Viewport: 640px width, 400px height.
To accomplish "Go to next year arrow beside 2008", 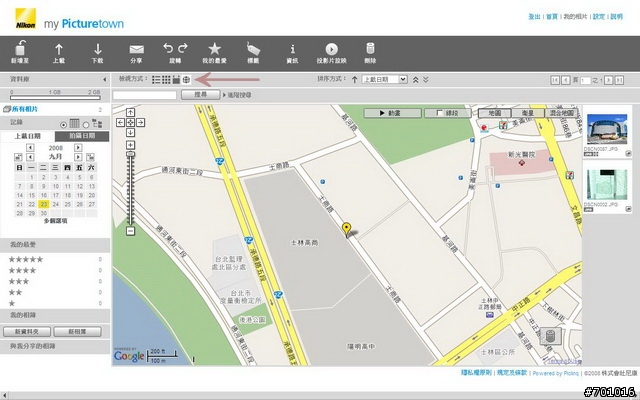I will pyautogui.click(x=78, y=147).
